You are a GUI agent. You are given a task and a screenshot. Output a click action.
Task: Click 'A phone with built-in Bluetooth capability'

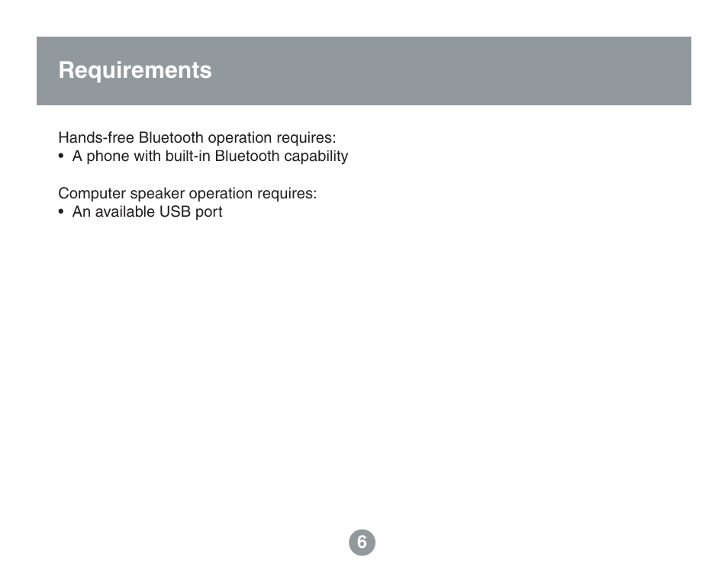[x=210, y=156]
